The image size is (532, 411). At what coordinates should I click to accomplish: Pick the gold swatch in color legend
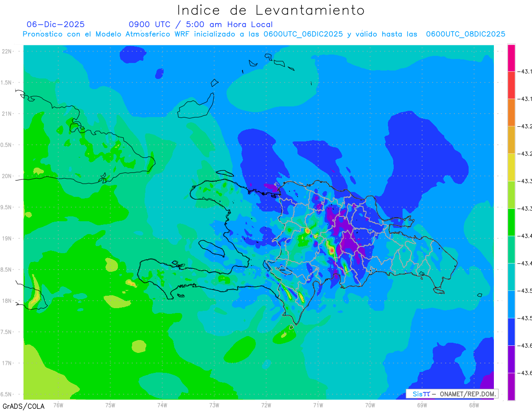click(511, 140)
